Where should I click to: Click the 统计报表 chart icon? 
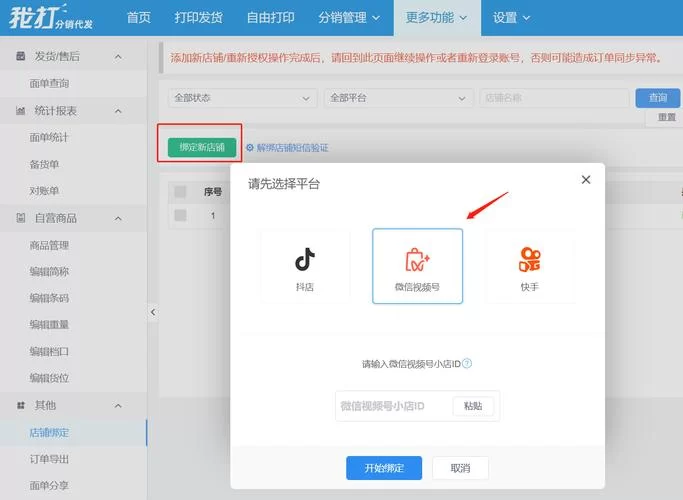coord(20,111)
